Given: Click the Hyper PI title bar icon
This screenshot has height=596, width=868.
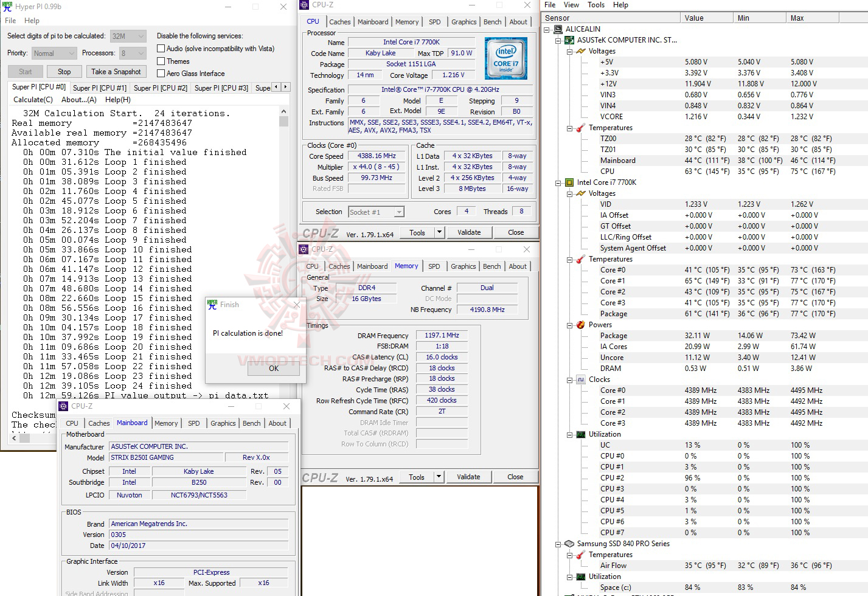Looking at the screenshot, I should tap(7, 7).
